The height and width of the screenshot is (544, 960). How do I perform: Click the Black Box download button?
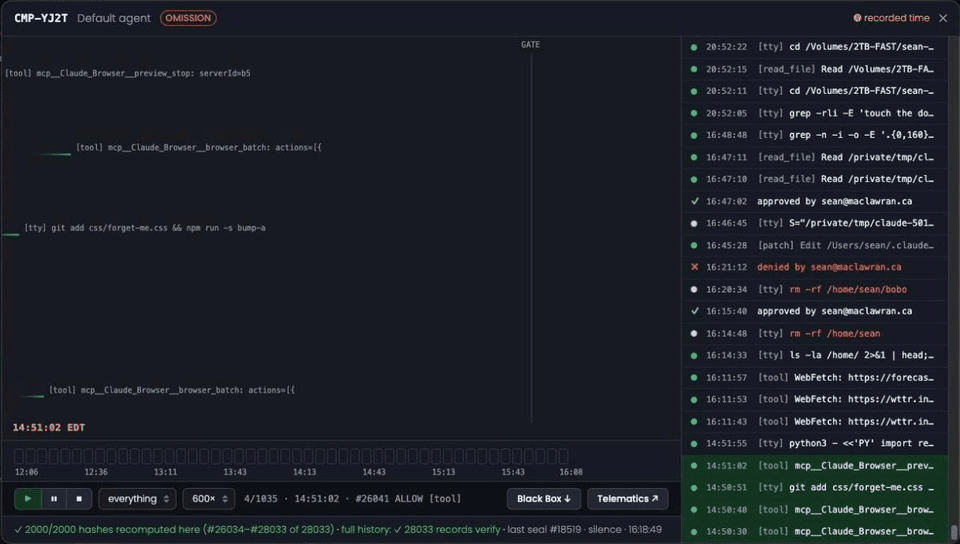click(x=544, y=499)
